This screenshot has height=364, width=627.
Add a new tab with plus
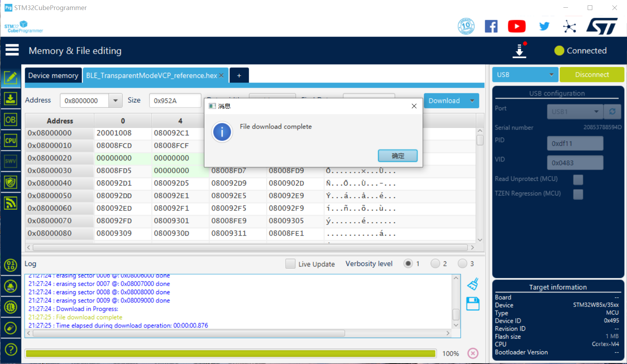[x=239, y=76]
